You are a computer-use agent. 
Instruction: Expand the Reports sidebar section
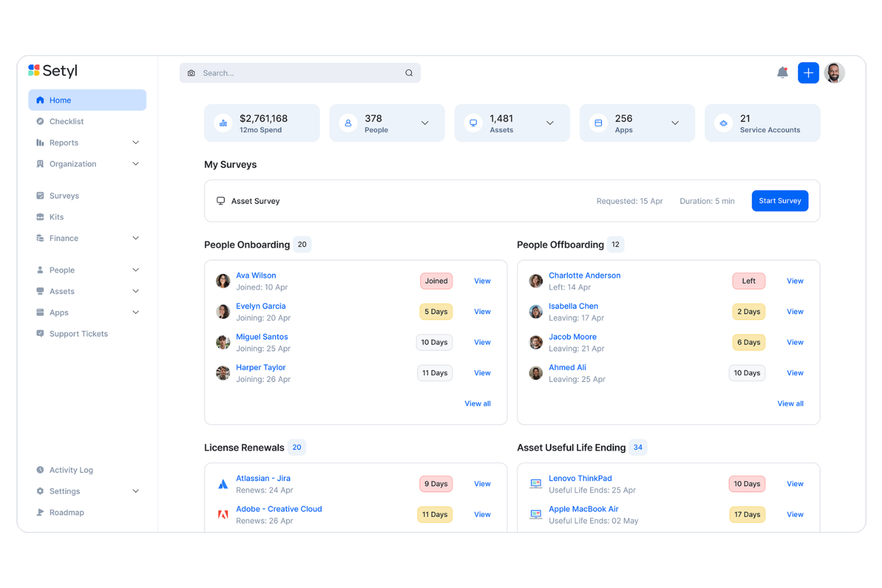point(135,142)
